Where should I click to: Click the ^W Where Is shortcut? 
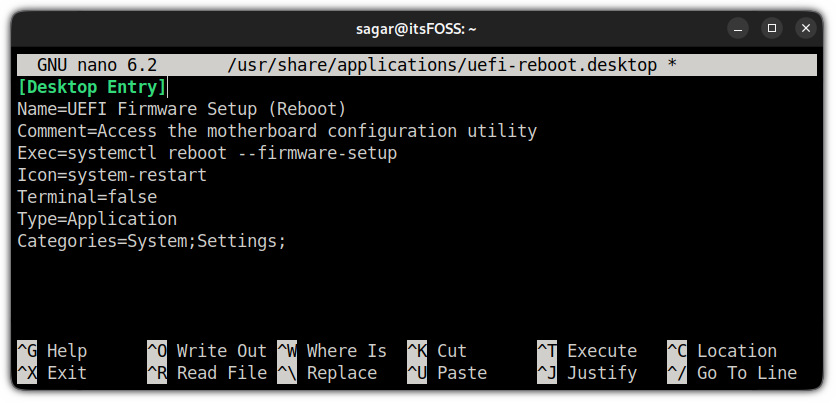[331, 351]
